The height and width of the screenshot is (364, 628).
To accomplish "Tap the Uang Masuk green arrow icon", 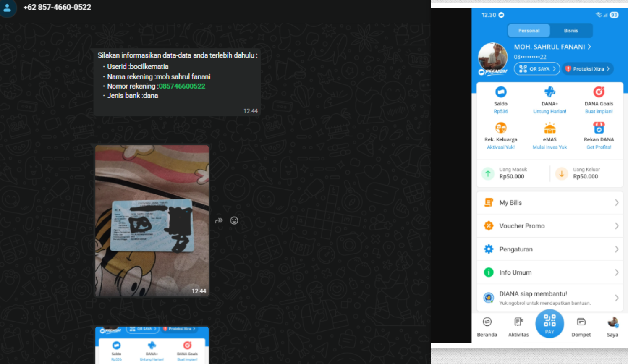I will pos(488,173).
